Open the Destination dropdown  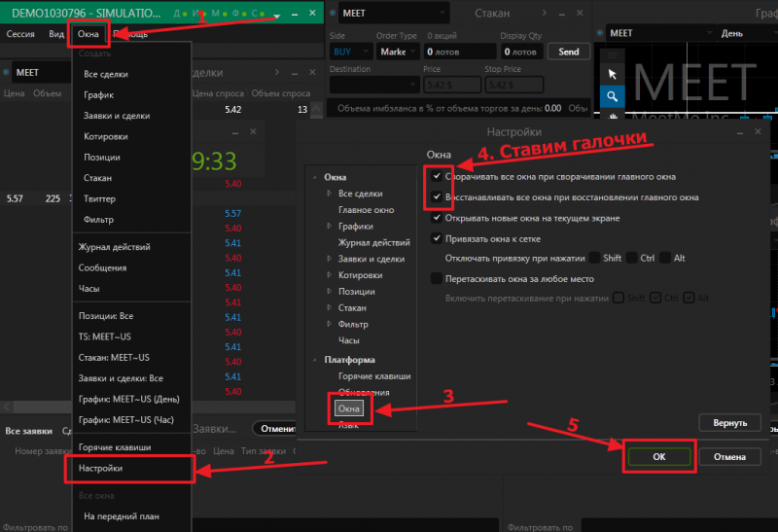(x=374, y=85)
